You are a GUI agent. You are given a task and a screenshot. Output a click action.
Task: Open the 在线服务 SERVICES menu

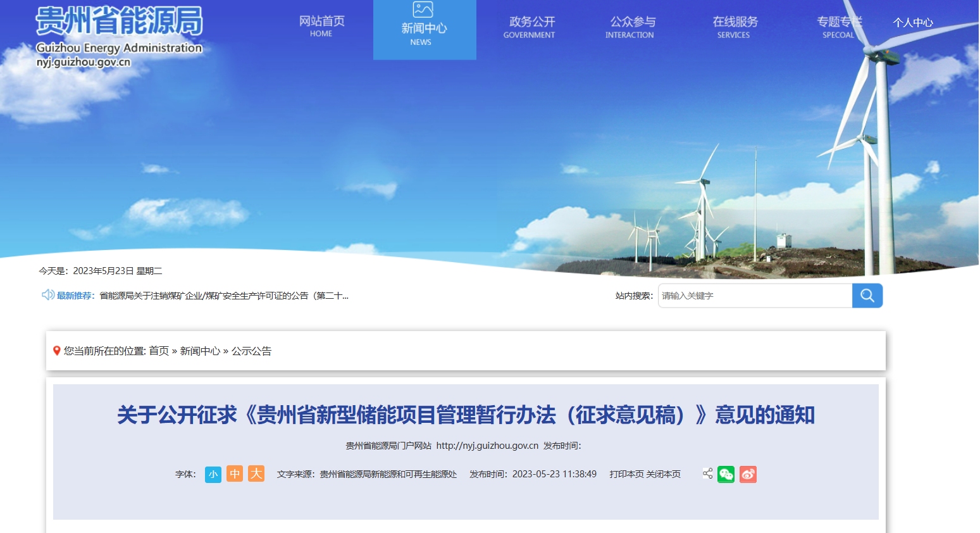tap(735, 27)
